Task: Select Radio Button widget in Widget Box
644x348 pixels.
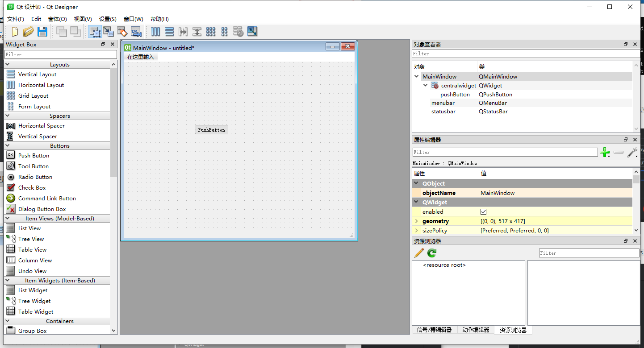Action: (x=35, y=177)
